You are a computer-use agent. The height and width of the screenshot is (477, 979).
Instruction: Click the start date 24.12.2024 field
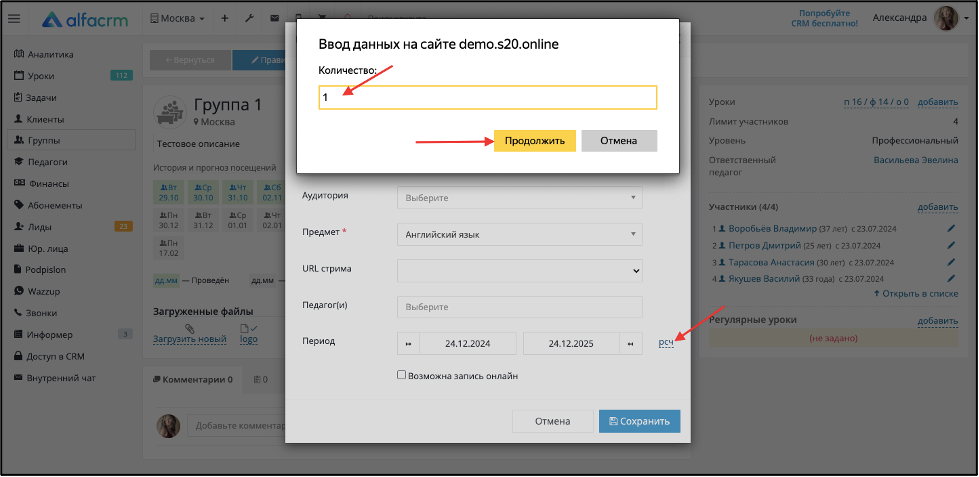click(468, 343)
